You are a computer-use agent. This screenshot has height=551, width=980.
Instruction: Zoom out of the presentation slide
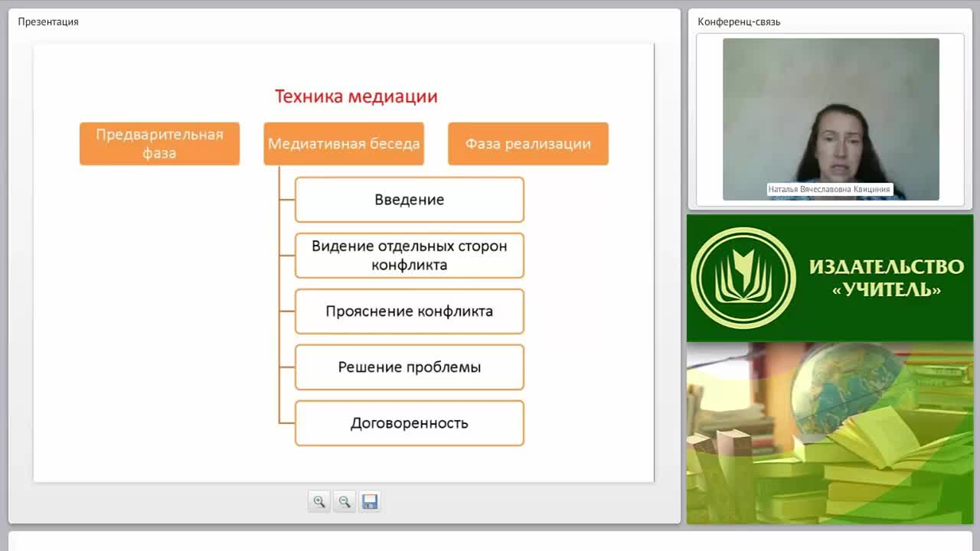point(345,502)
